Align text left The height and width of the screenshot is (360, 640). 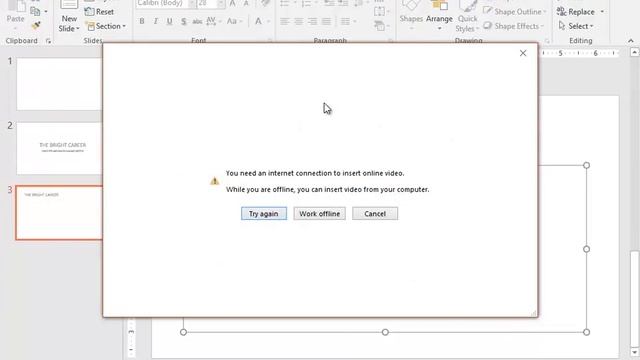coord(284,21)
